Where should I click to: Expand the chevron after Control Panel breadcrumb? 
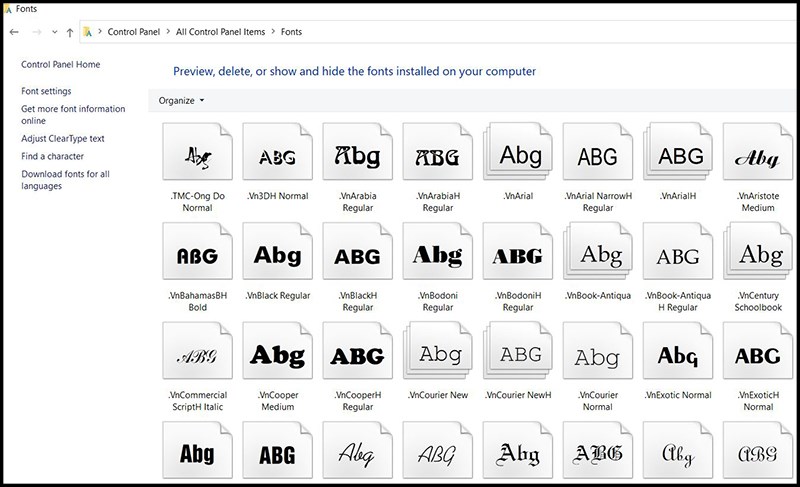click(168, 32)
